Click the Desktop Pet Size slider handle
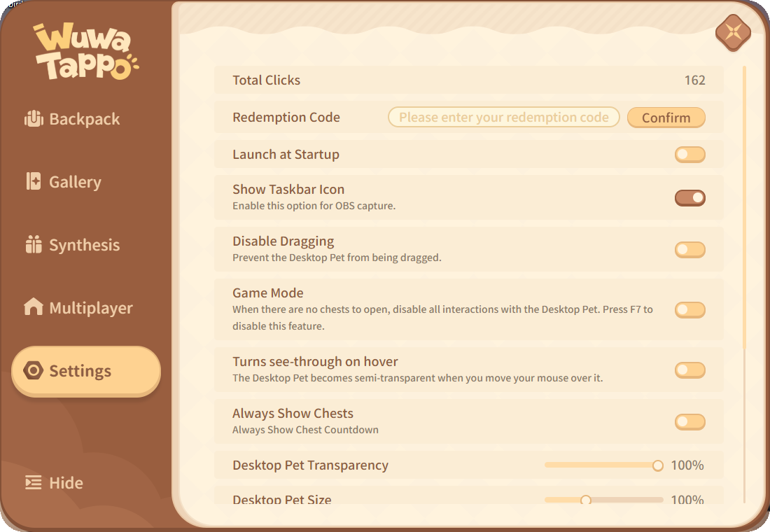 pos(585,500)
